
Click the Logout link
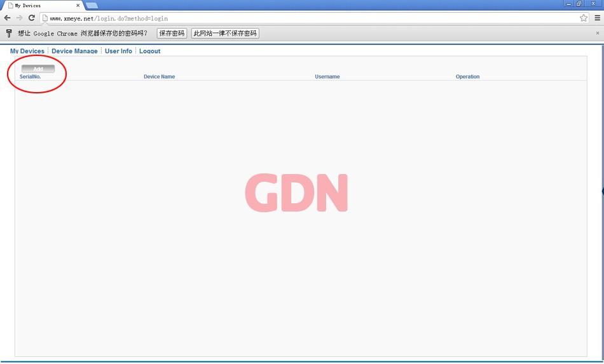click(x=150, y=51)
